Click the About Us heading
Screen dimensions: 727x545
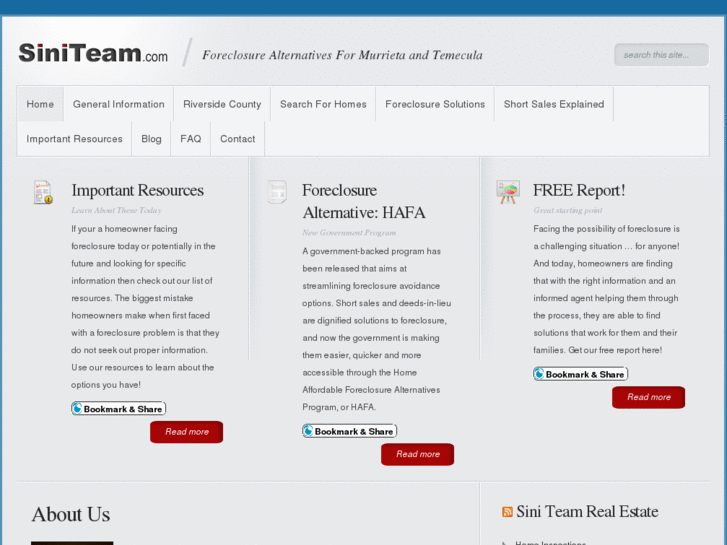[x=71, y=514]
